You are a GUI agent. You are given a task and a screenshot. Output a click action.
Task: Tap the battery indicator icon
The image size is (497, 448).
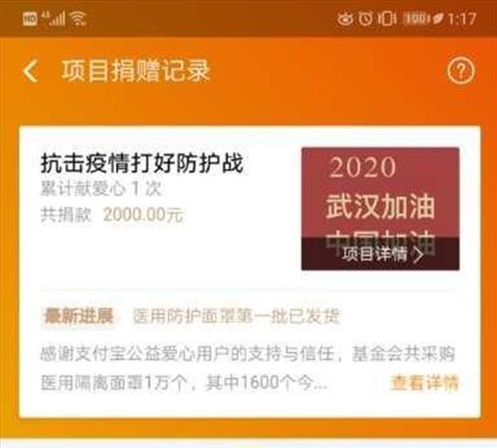(x=416, y=18)
